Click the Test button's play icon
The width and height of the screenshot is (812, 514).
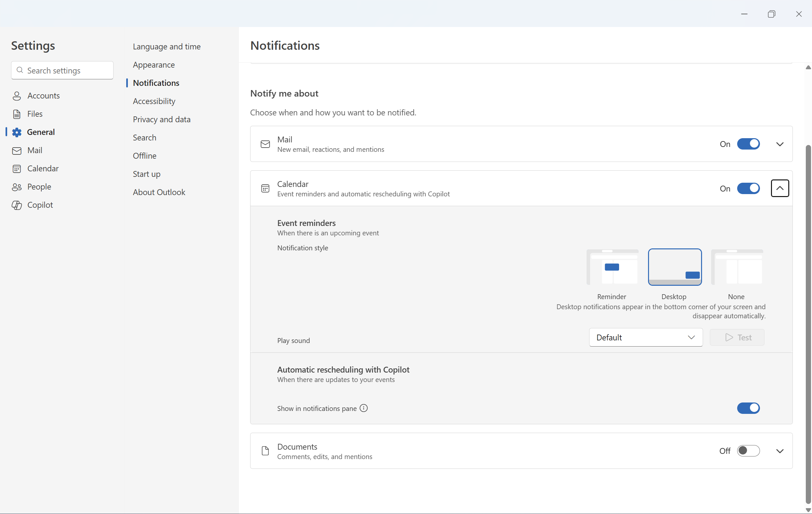click(729, 337)
